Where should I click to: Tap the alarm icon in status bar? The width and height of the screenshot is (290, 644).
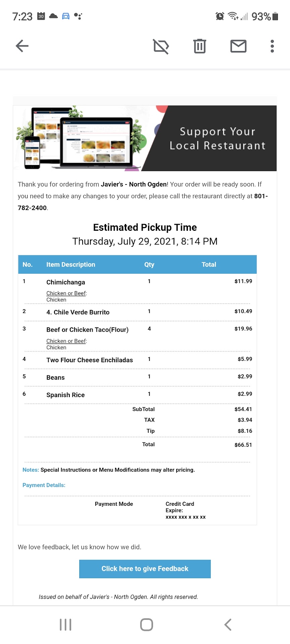220,16
